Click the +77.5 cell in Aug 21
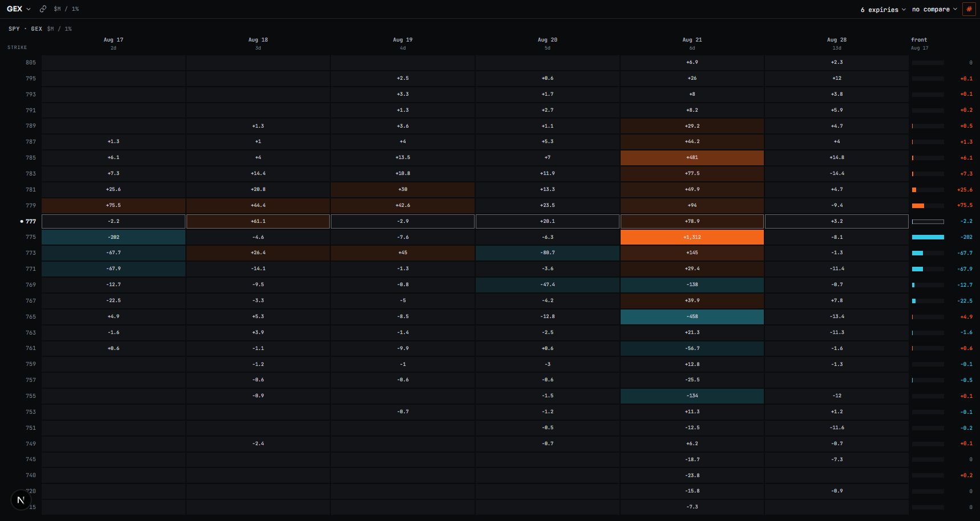 pos(692,173)
